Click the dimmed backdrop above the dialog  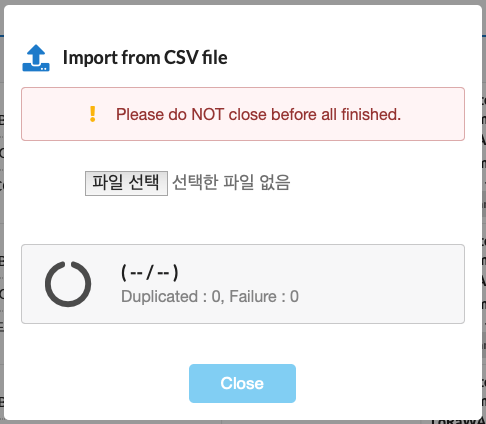click(243, 2)
